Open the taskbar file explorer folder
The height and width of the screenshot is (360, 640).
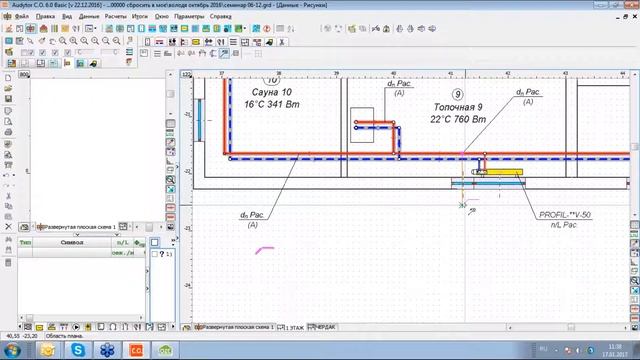(x=48, y=350)
